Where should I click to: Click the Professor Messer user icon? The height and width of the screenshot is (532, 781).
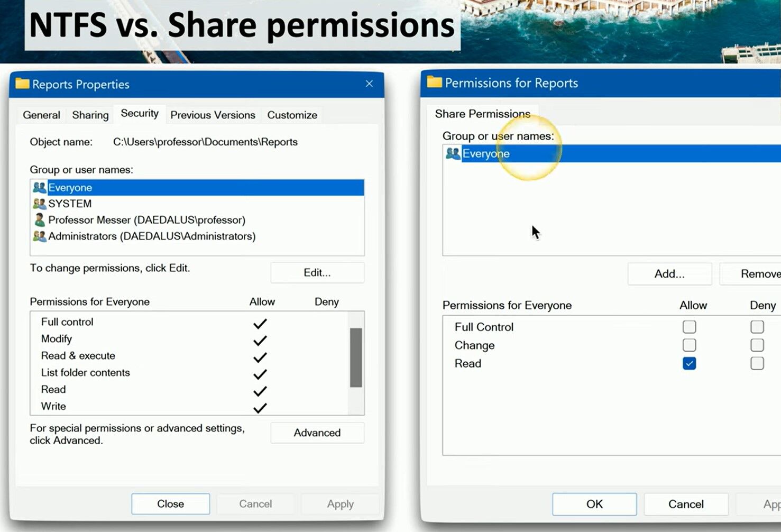coord(40,220)
